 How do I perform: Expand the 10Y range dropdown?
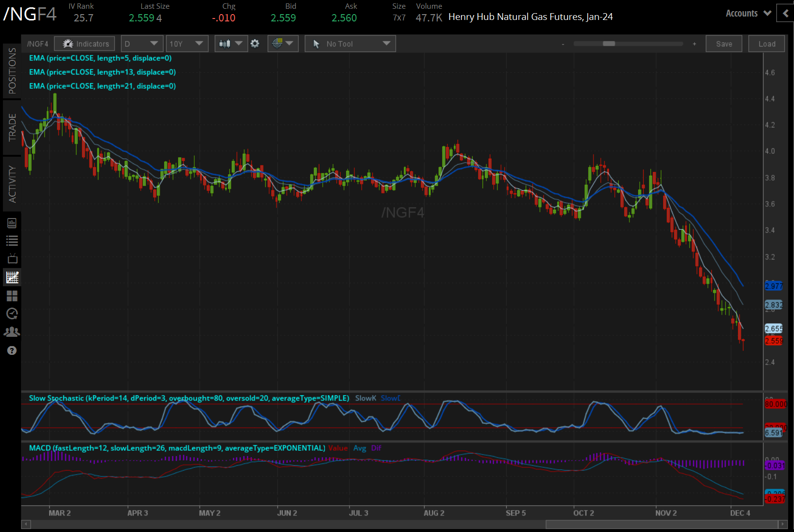(x=187, y=44)
